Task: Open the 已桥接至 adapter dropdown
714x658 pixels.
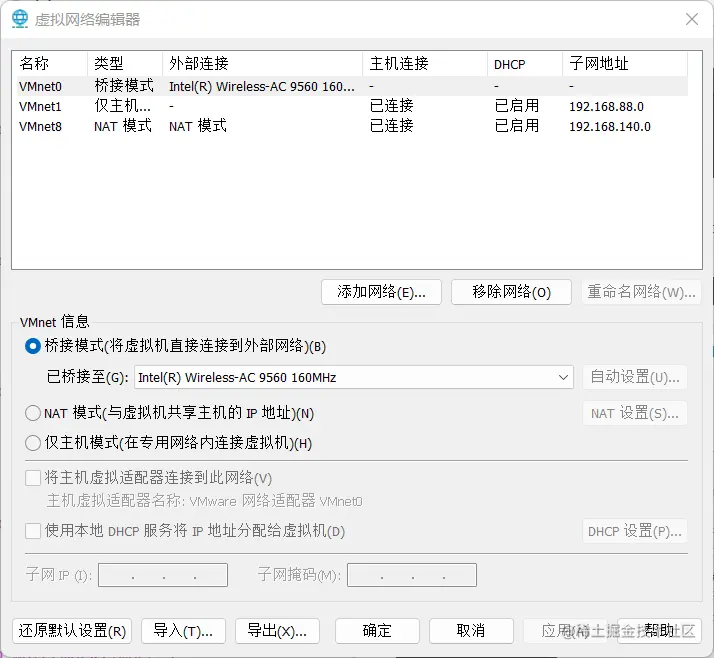Action: [354, 377]
